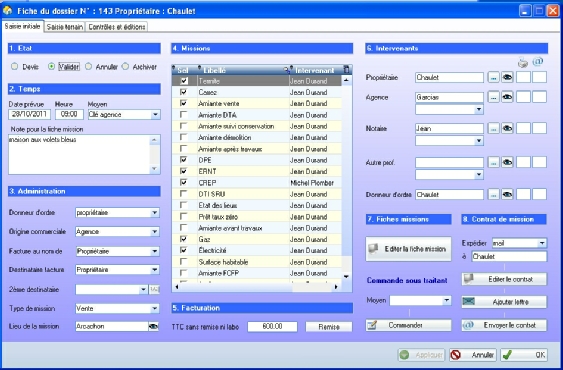The width and height of the screenshot is (563, 370).
Task: Click the Remise button
Action: pyautogui.click(x=329, y=327)
